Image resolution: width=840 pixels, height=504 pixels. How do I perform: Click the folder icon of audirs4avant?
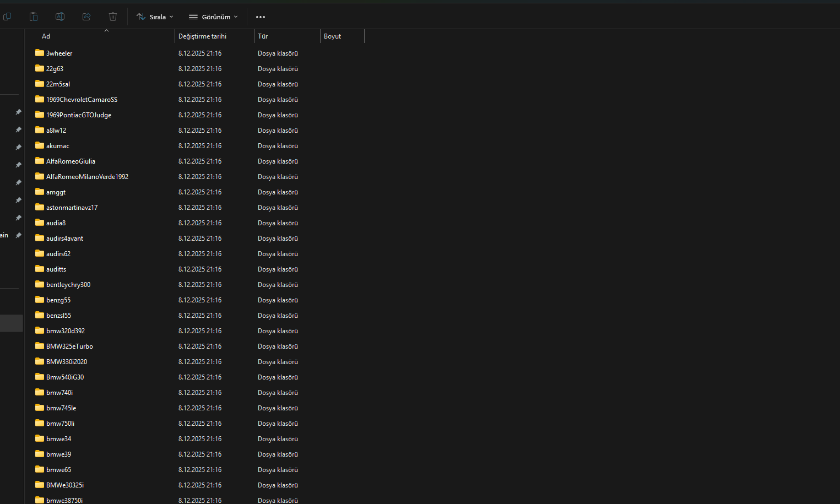click(x=40, y=238)
